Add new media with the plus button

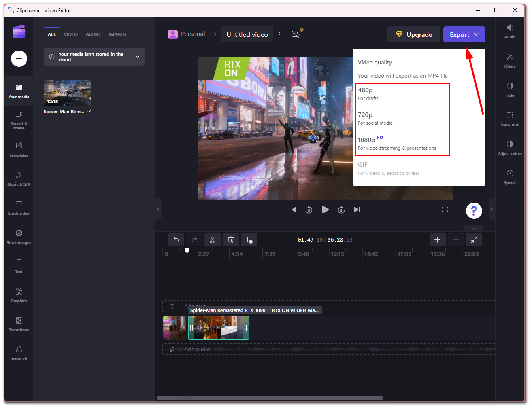(19, 59)
